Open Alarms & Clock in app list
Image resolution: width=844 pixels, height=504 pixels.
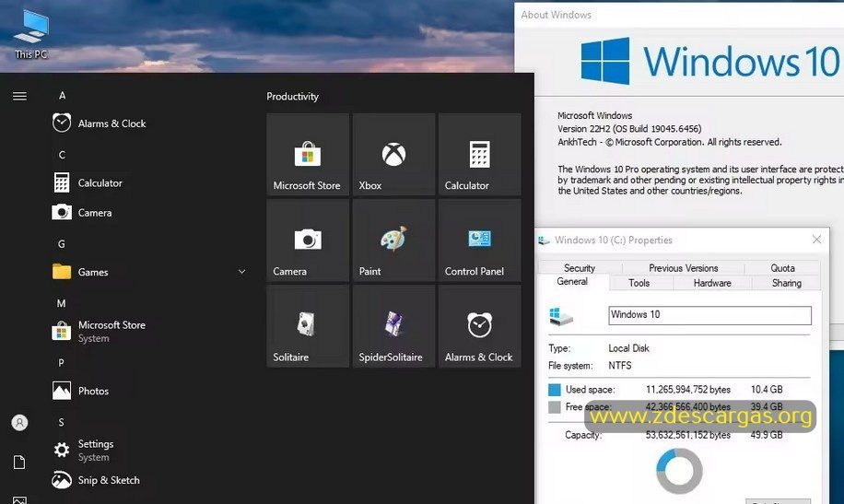click(99, 123)
